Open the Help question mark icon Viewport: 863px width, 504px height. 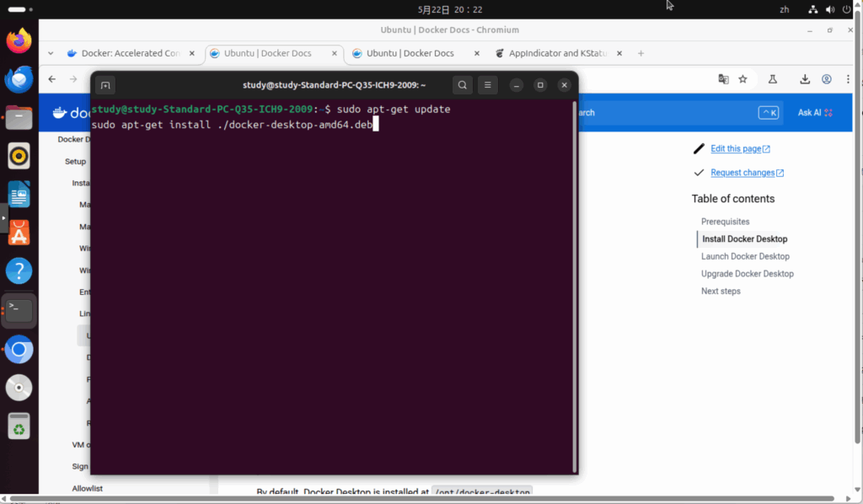click(19, 271)
